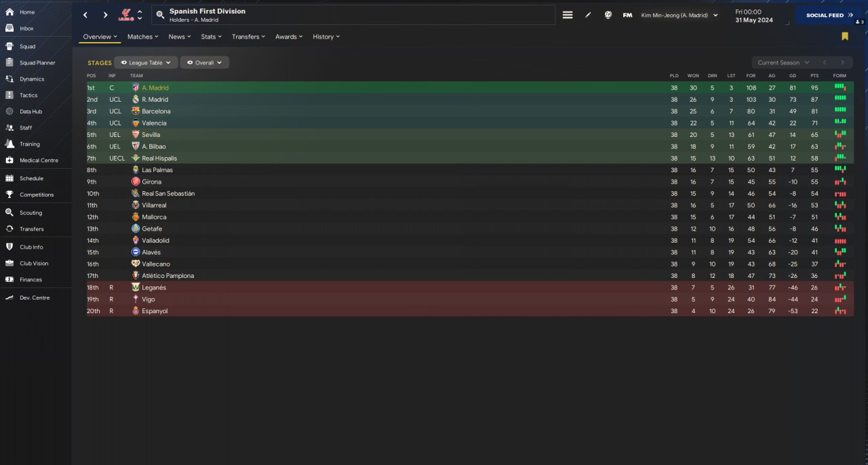Expand the News tab menu

[180, 37]
